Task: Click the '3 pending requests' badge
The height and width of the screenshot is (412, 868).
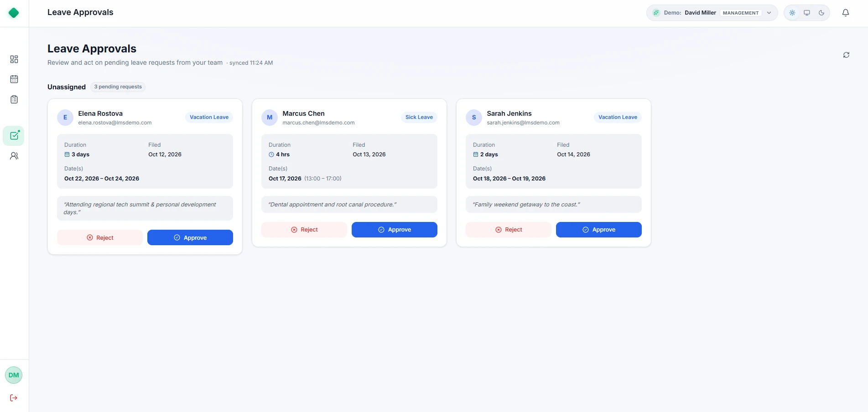Action: click(118, 87)
